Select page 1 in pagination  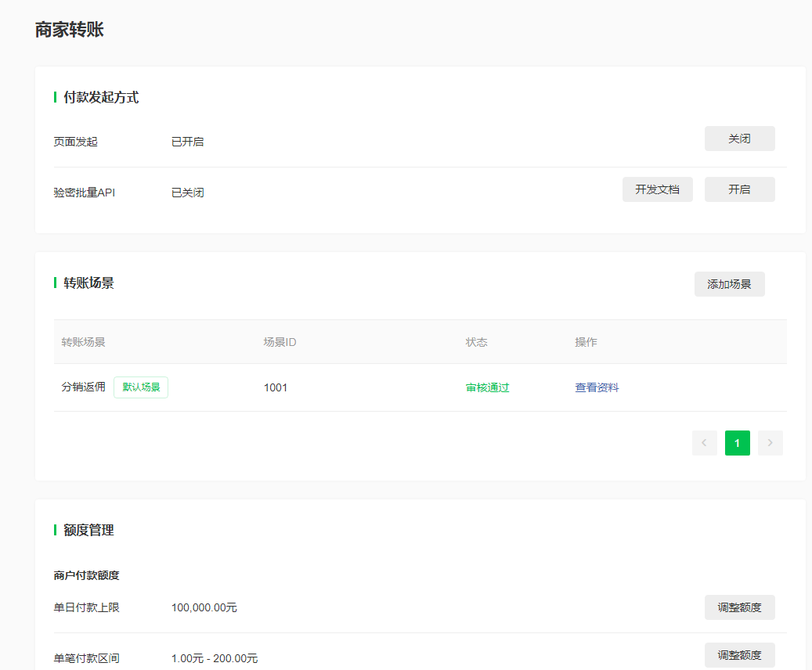738,443
